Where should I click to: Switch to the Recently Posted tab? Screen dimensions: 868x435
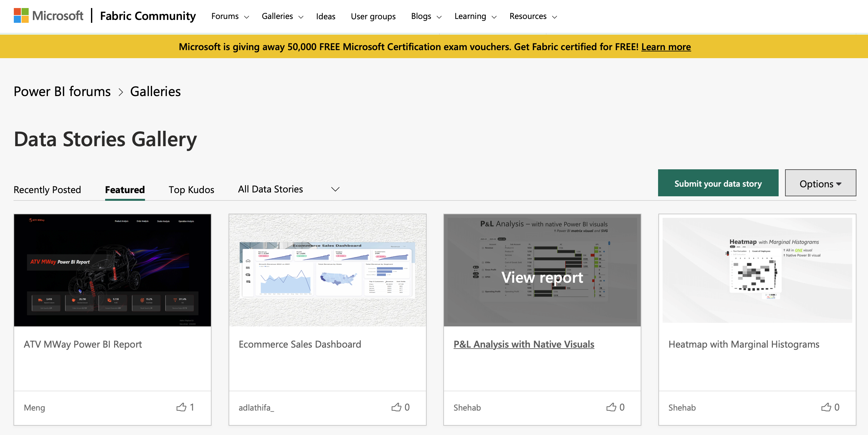coord(47,190)
